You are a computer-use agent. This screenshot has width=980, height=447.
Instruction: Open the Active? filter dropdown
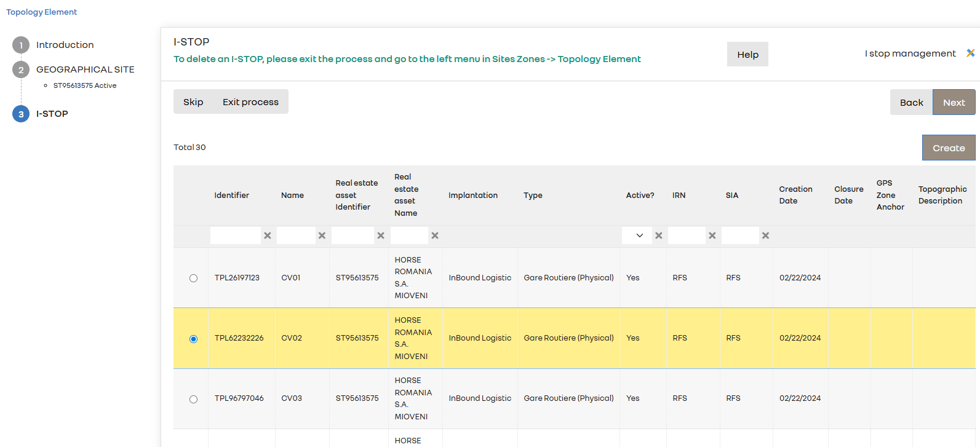(x=636, y=235)
